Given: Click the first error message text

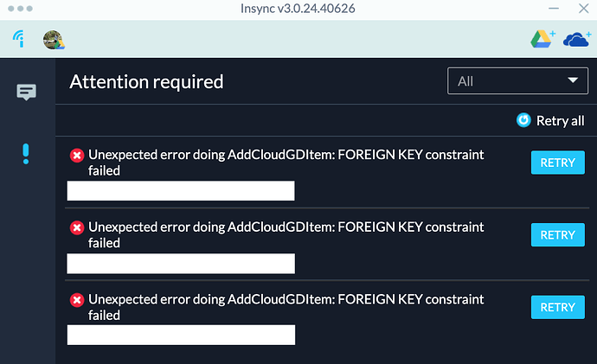Looking at the screenshot, I should click(x=286, y=163).
